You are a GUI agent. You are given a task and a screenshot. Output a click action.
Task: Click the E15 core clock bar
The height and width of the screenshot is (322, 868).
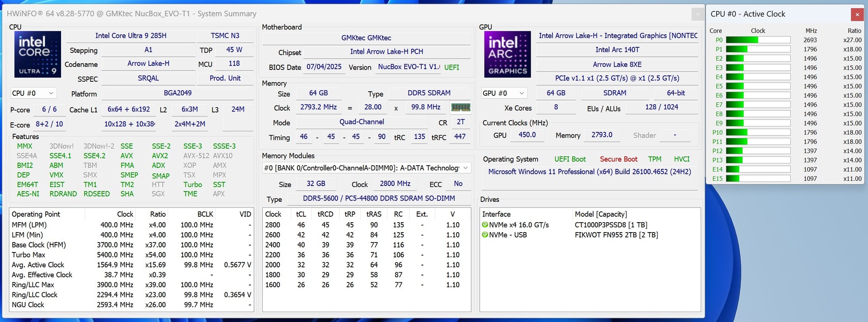[x=758, y=179]
